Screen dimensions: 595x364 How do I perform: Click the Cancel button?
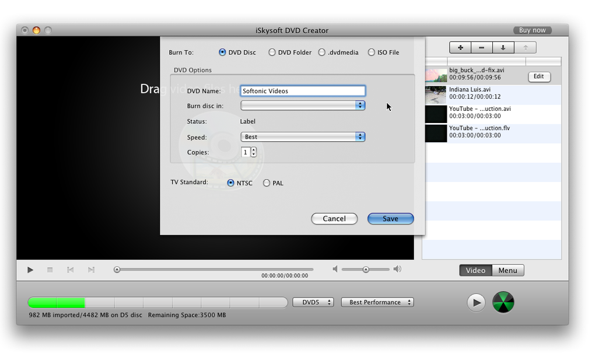(x=334, y=219)
